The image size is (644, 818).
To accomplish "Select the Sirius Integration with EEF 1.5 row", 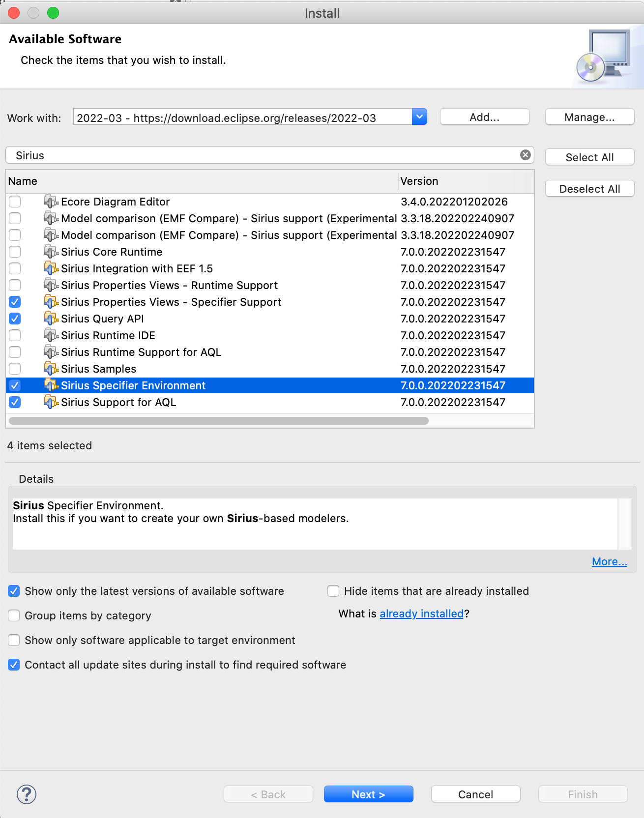I will coord(270,268).
